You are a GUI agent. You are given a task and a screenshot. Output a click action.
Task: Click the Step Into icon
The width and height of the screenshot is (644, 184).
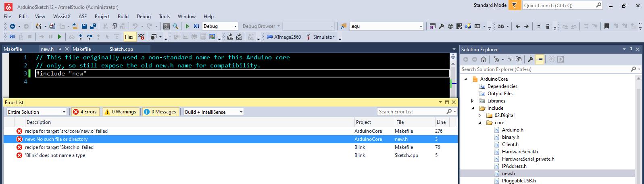coord(80,37)
